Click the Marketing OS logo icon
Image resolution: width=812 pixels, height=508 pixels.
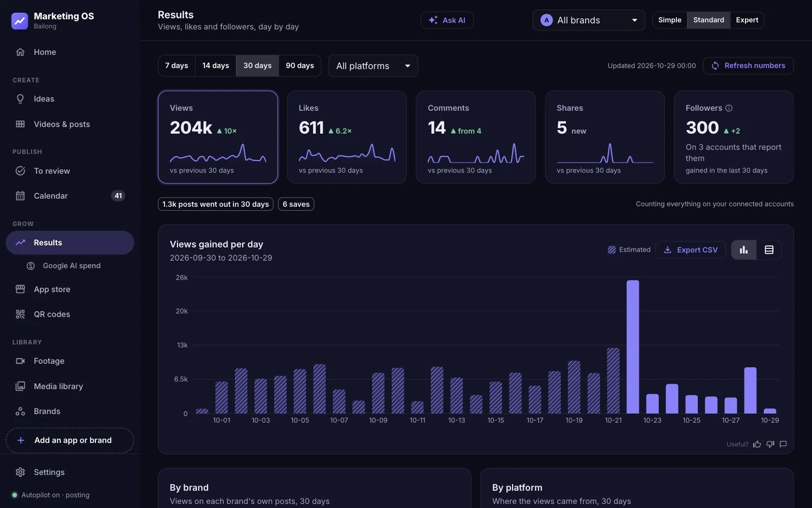tap(20, 21)
